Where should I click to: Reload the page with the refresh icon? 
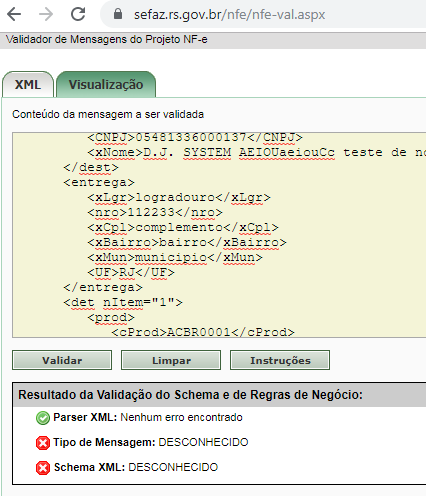coord(78,14)
